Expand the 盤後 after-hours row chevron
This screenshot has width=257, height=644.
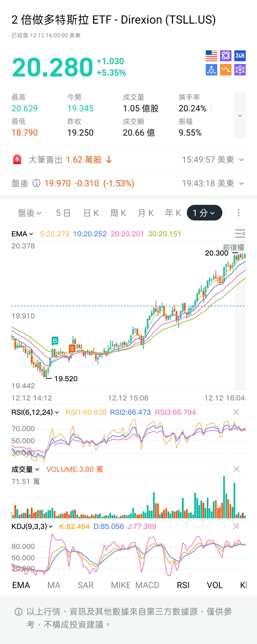(241, 184)
